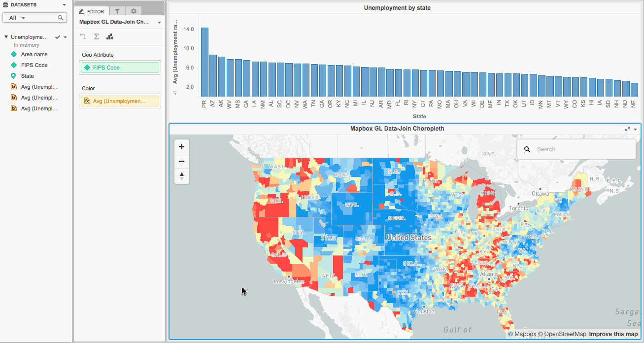Select the State geo field icon
This screenshot has height=343, width=644.
(x=13, y=76)
